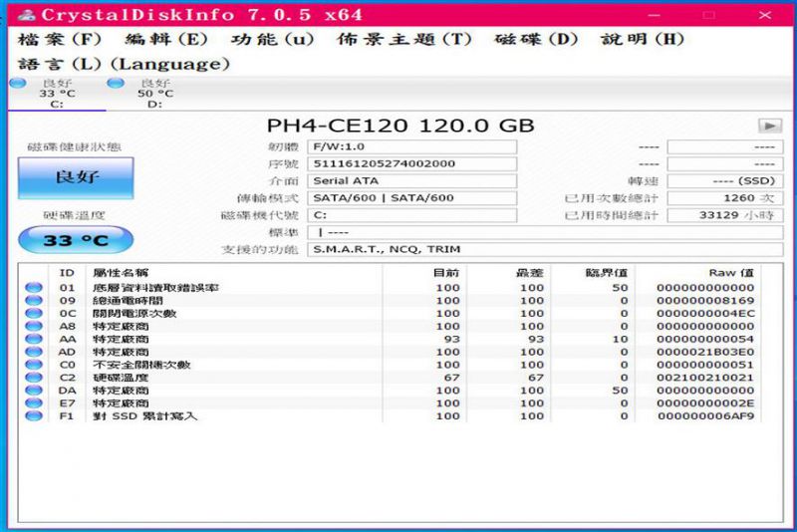Viewport: 797px width, 532px height.
Task: Click the rotation rate field ---- (SSD)
Action: pyautogui.click(x=725, y=181)
